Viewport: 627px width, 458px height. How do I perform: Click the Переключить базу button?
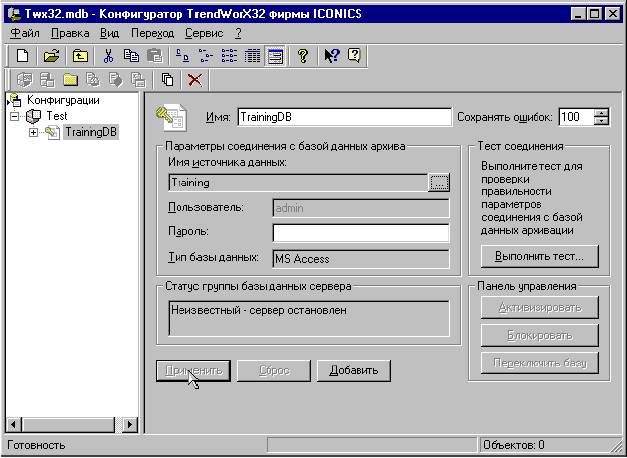click(539, 363)
